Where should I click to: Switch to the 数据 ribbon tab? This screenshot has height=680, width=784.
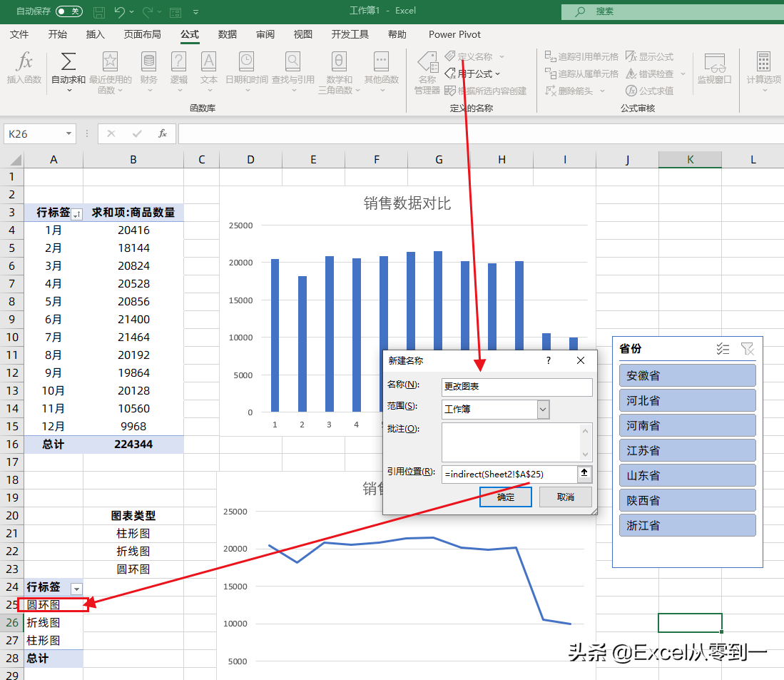point(228,34)
